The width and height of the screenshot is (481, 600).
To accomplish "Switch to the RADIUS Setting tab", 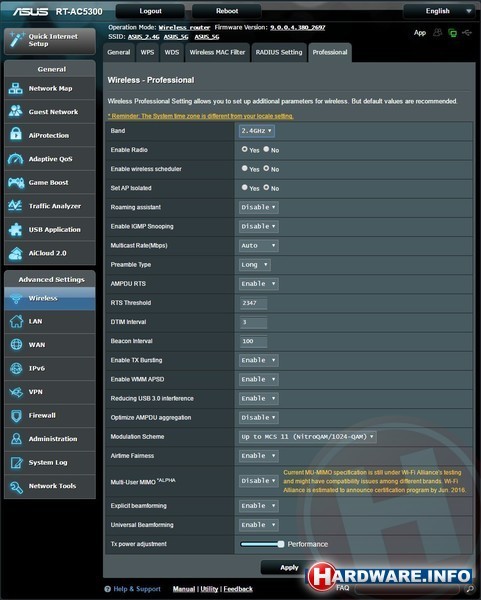I will pos(279,52).
